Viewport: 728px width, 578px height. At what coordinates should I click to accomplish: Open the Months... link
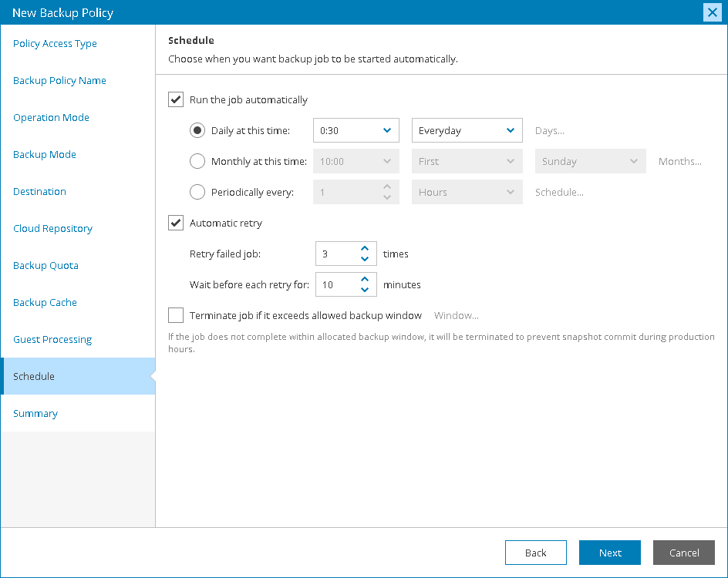[679, 161]
